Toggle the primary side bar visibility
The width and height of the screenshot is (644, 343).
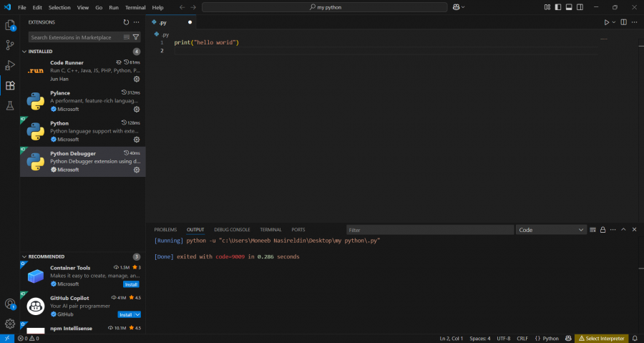tap(557, 7)
